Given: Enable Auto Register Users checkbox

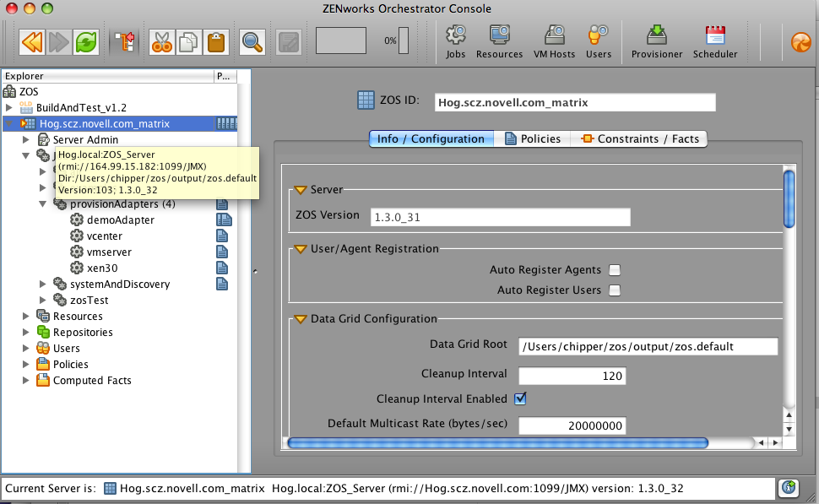Looking at the screenshot, I should tap(615, 290).
